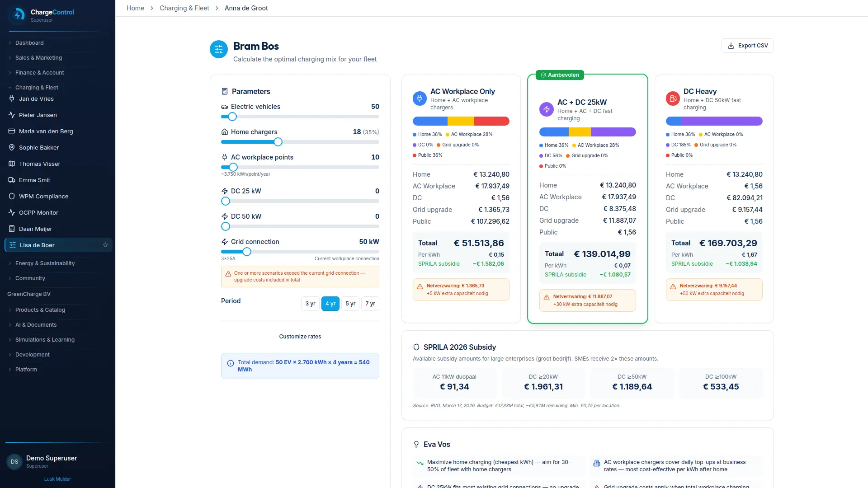Expand the Platform section
Viewport: 868px width, 488px height.
coord(26,370)
